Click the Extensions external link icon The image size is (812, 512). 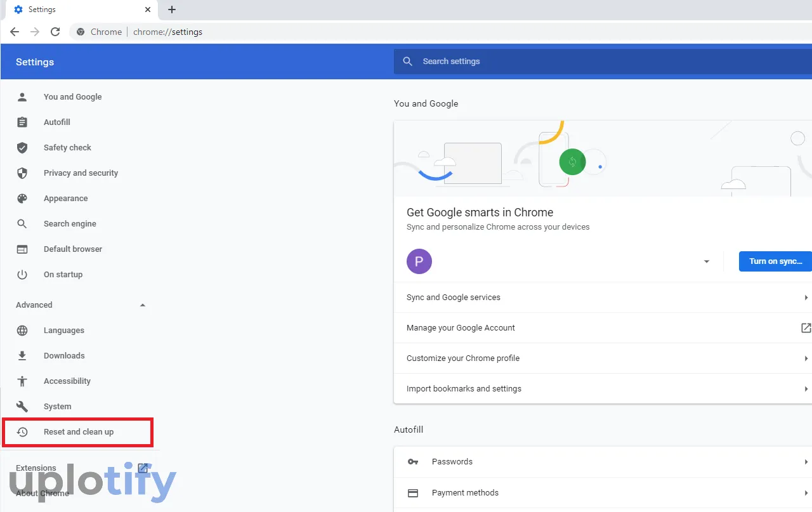point(143,468)
